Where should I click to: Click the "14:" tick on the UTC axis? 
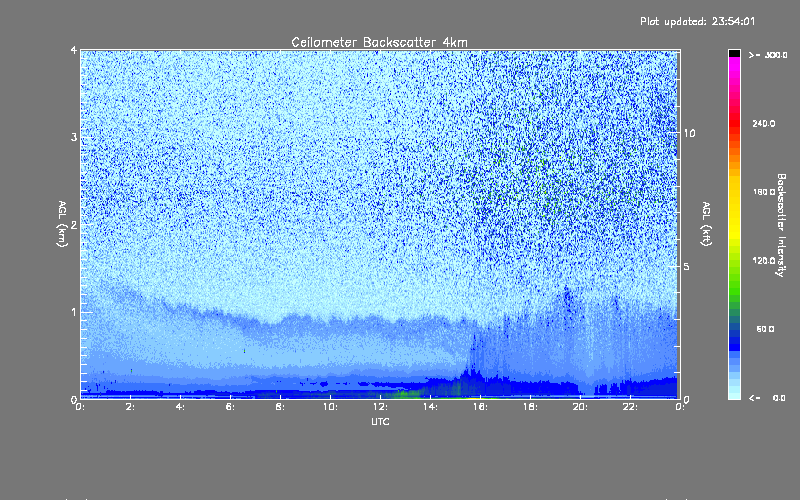[x=430, y=407]
